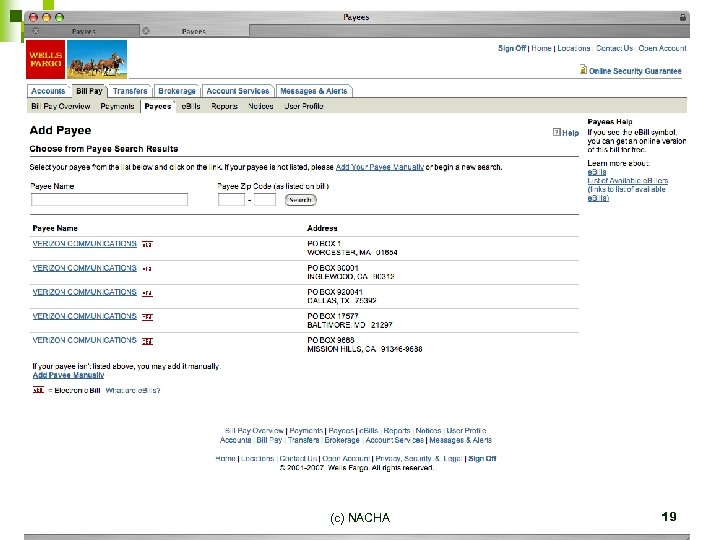Open the User Profile sub-tab
The height and width of the screenshot is (540, 720).
click(x=304, y=106)
